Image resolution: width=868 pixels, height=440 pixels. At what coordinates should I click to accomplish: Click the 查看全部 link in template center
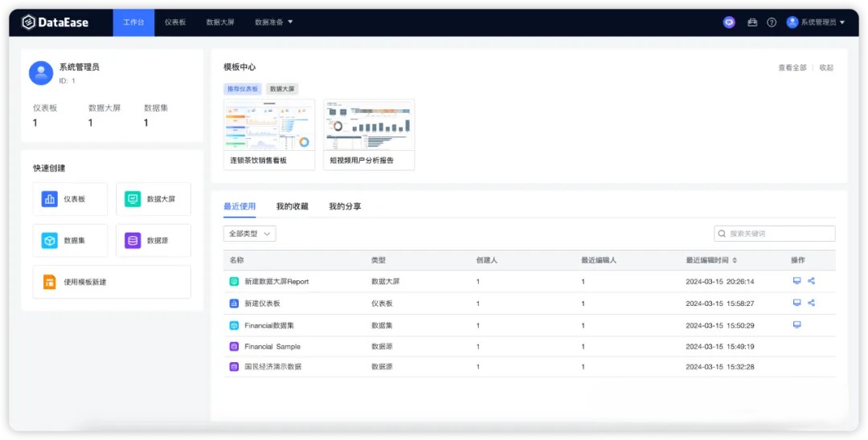tap(792, 68)
